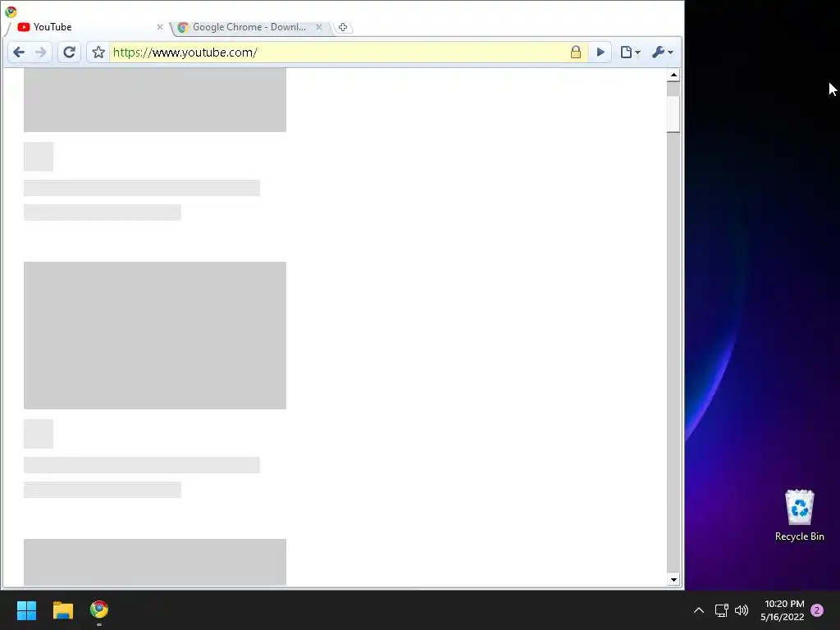The height and width of the screenshot is (630, 840).
Task: Bookmark this page with the star icon
Action: (98, 52)
